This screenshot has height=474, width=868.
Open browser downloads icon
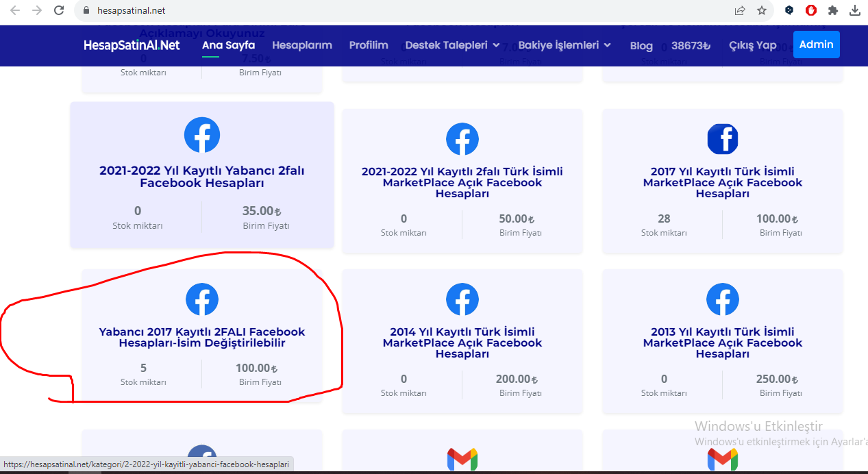[855, 10]
